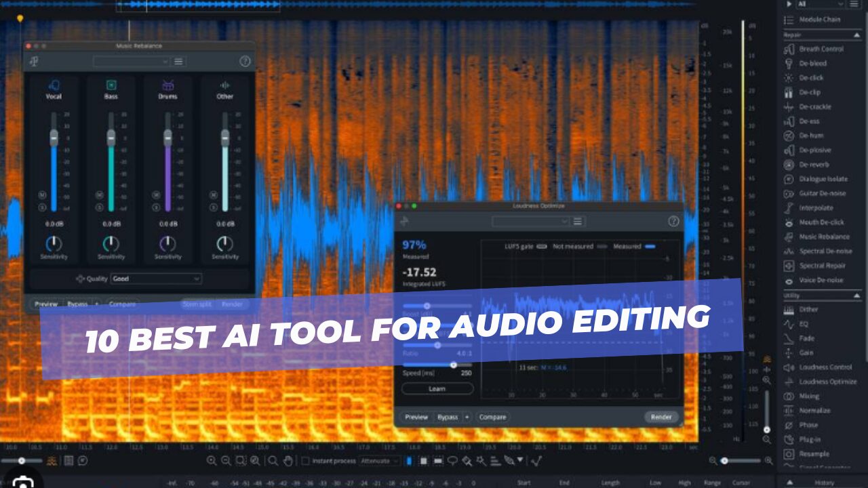Open the Attenuate instant process mode dropdown
The image size is (868, 488).
tap(380, 461)
